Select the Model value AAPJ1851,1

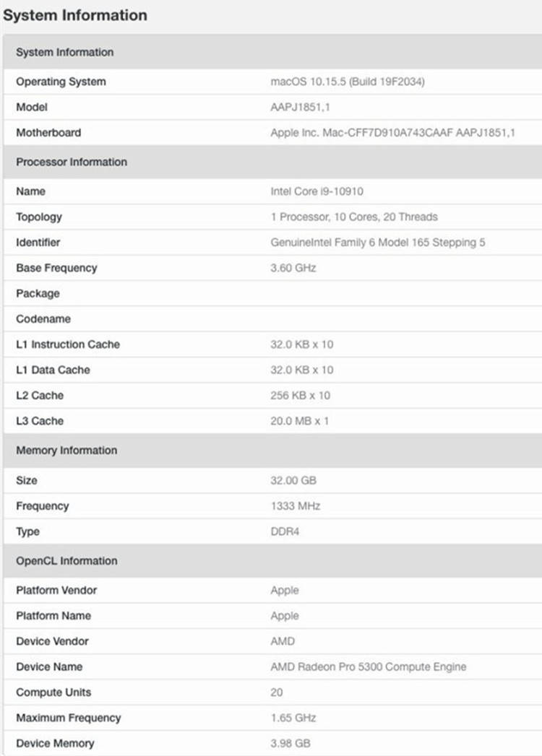300,107
